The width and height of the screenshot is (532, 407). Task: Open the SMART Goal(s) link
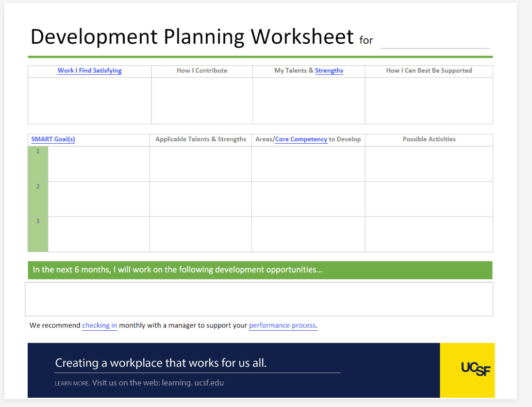[x=53, y=139]
